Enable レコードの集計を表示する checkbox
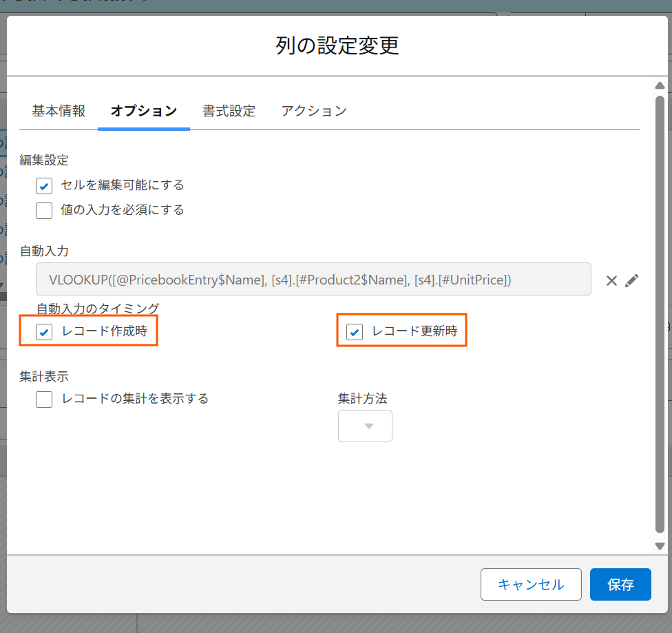This screenshot has width=672, height=633. tap(44, 399)
